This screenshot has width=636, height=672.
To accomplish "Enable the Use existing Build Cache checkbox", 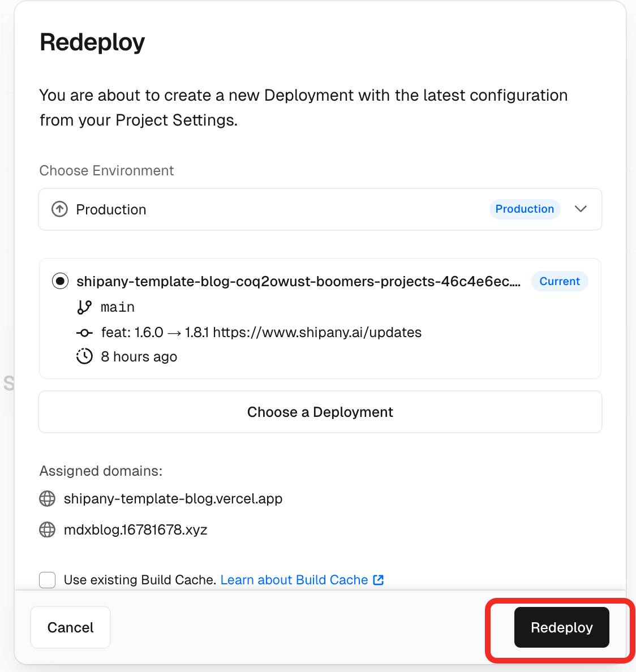I will point(48,580).
